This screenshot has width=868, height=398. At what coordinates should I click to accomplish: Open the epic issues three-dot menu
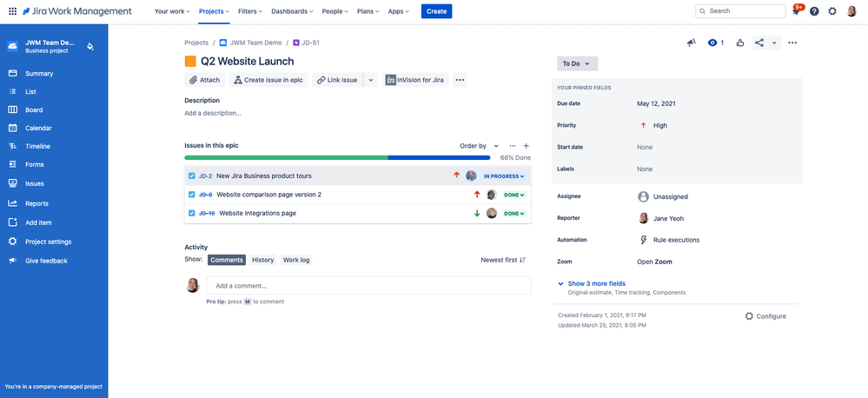[x=512, y=146]
